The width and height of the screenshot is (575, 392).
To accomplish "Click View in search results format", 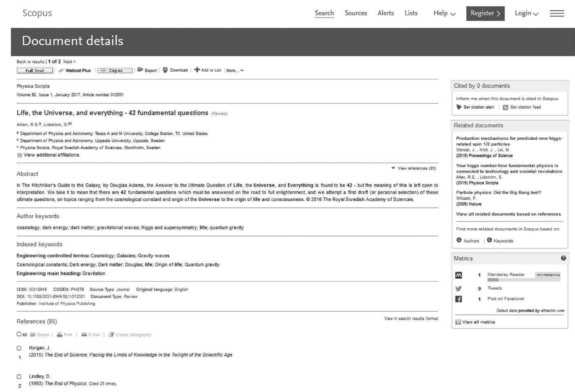I will tap(411, 319).
